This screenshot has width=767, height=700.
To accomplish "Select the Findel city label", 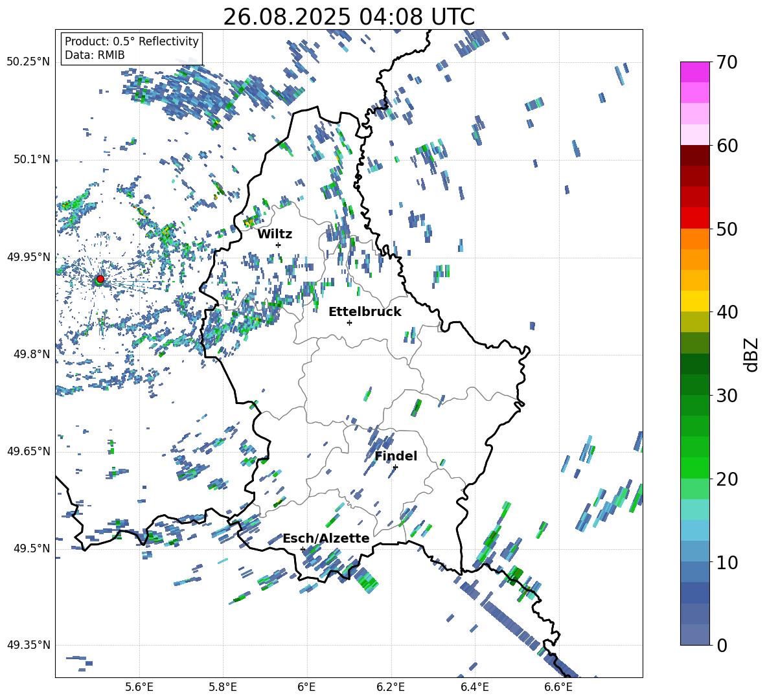I will [x=396, y=456].
